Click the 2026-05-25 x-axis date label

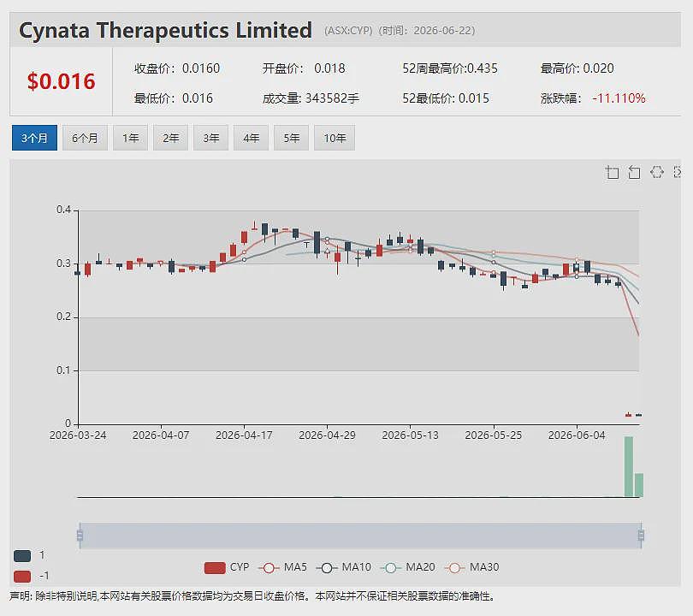494,435
